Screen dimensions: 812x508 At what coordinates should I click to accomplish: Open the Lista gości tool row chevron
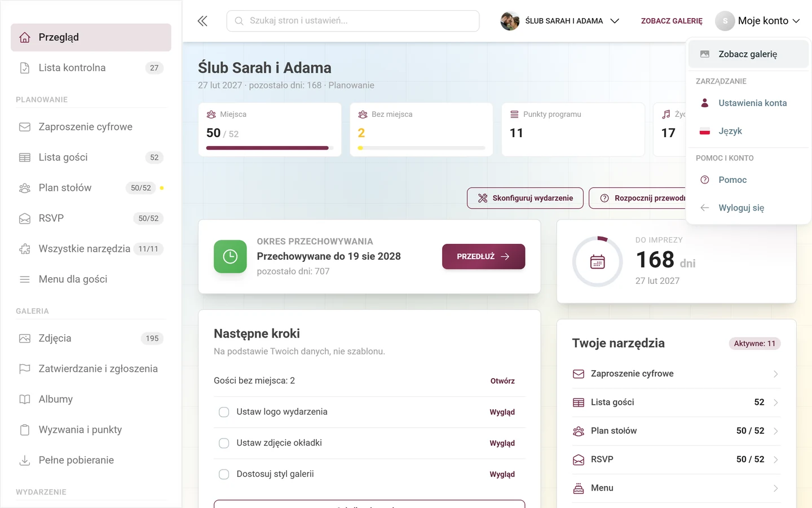click(x=776, y=402)
